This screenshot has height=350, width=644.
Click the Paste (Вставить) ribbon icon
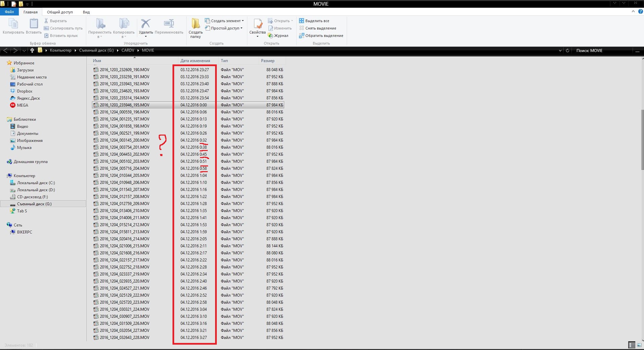point(34,24)
